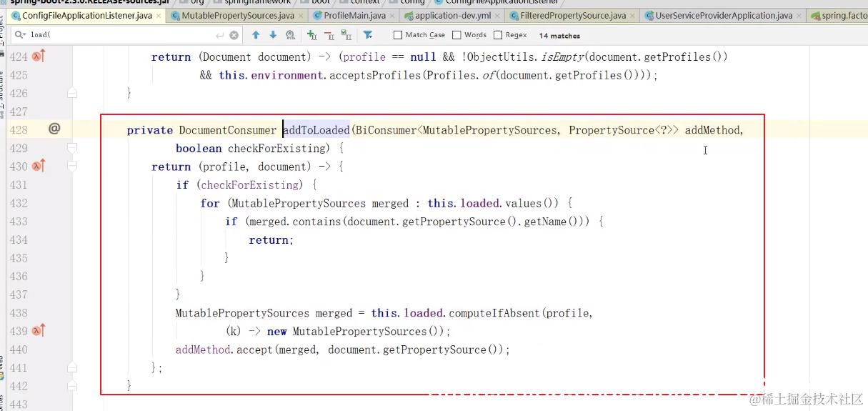The image size is (868, 411).
Task: Close the UserServiceProviderApplication.java tab
Action: (x=799, y=15)
